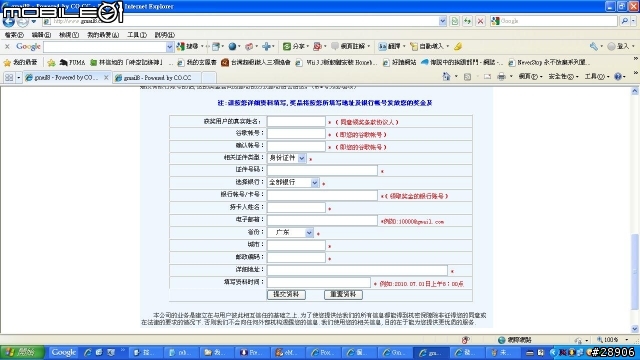640x360 pixels.
Task: Click the quick tabs grid icon
Action: tap(9, 78)
